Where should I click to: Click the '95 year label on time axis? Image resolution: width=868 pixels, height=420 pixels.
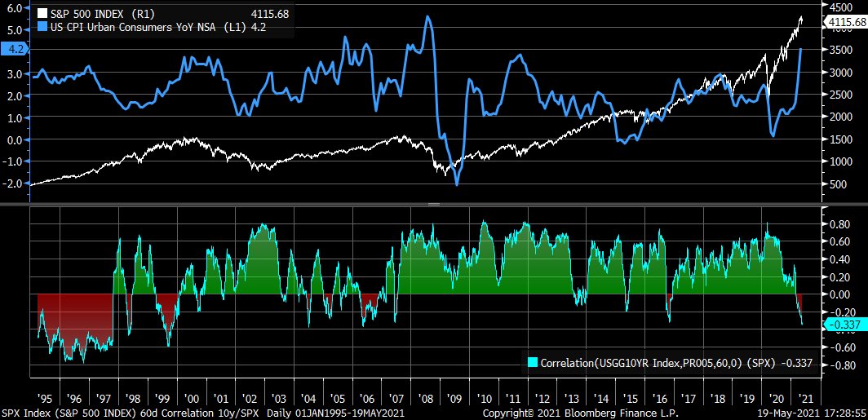(x=45, y=399)
